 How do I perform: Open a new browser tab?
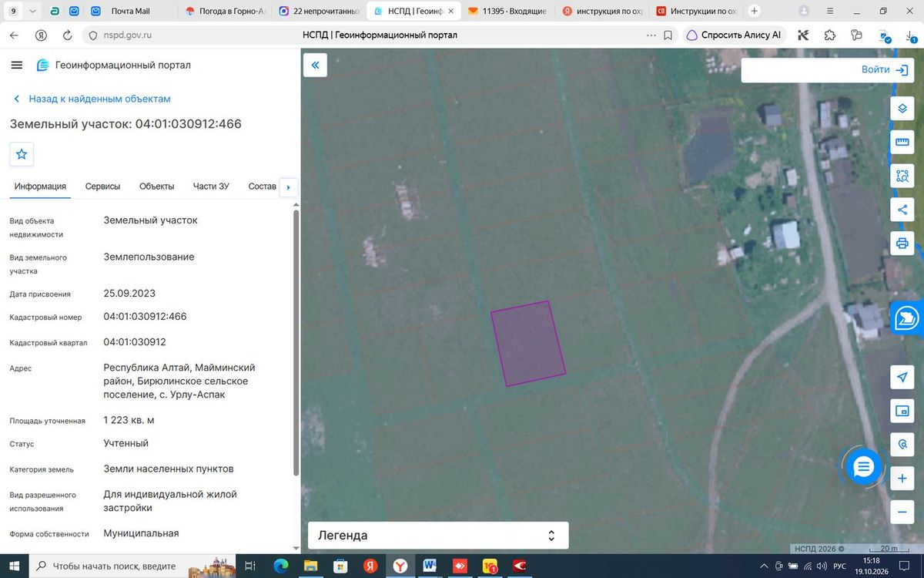coord(754,12)
